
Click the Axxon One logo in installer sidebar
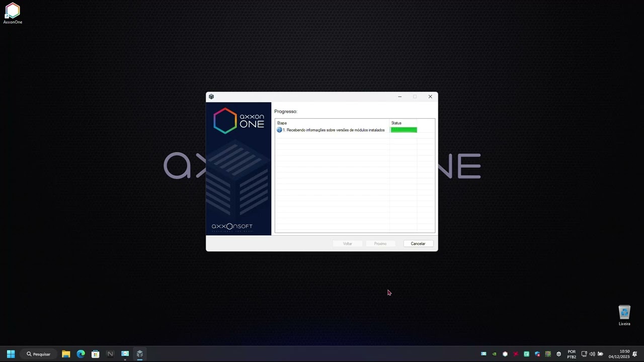(238, 121)
